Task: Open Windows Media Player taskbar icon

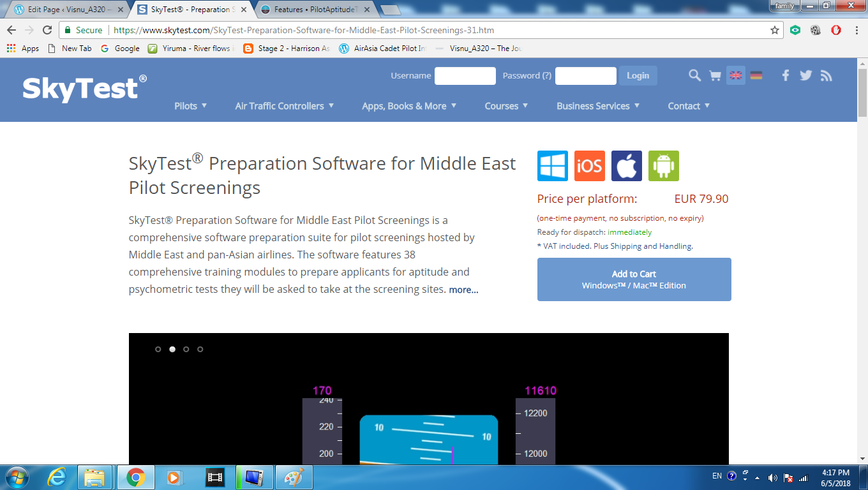Action: click(x=174, y=477)
